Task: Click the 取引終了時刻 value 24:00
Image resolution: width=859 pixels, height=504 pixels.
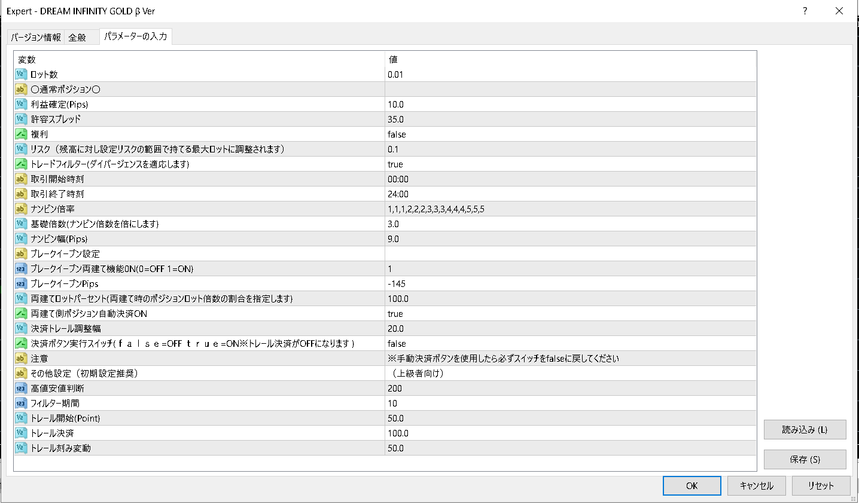Action: point(398,194)
